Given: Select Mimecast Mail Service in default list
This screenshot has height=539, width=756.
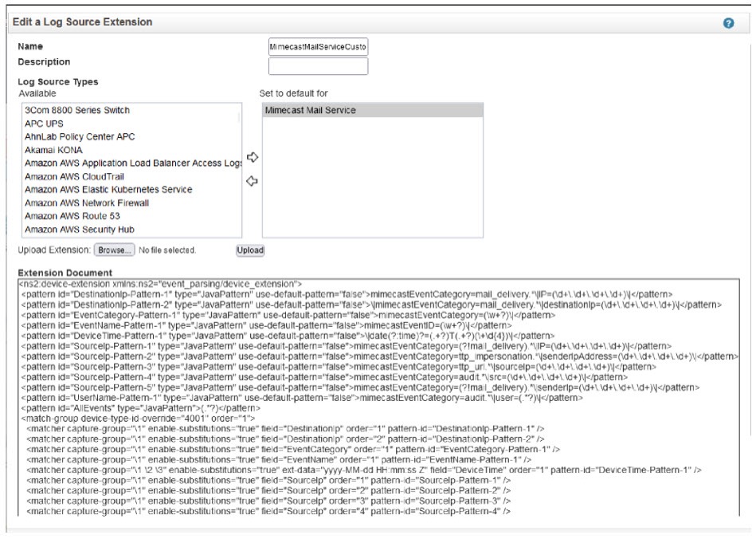Looking at the screenshot, I should point(310,110).
